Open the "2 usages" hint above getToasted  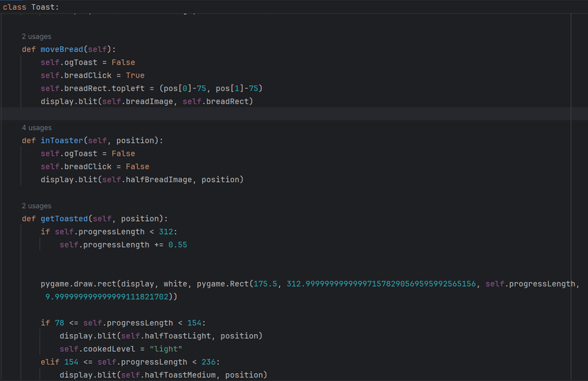tap(36, 206)
